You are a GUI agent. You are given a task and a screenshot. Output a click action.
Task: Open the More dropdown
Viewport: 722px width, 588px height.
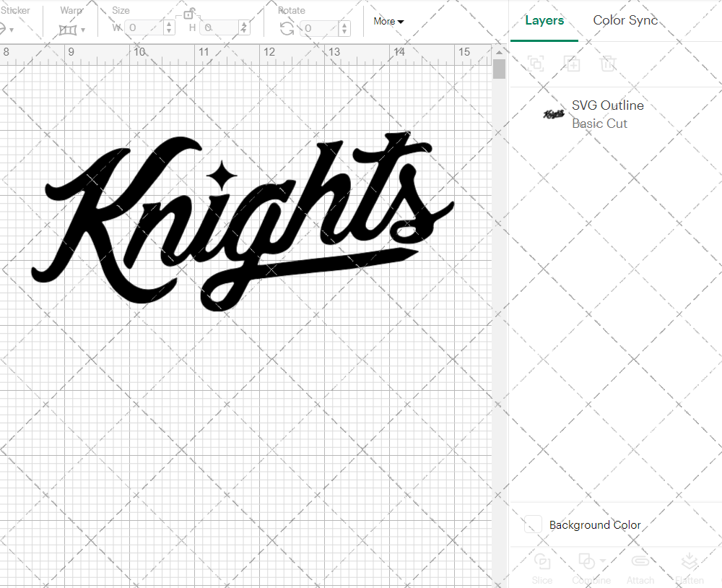click(x=388, y=22)
